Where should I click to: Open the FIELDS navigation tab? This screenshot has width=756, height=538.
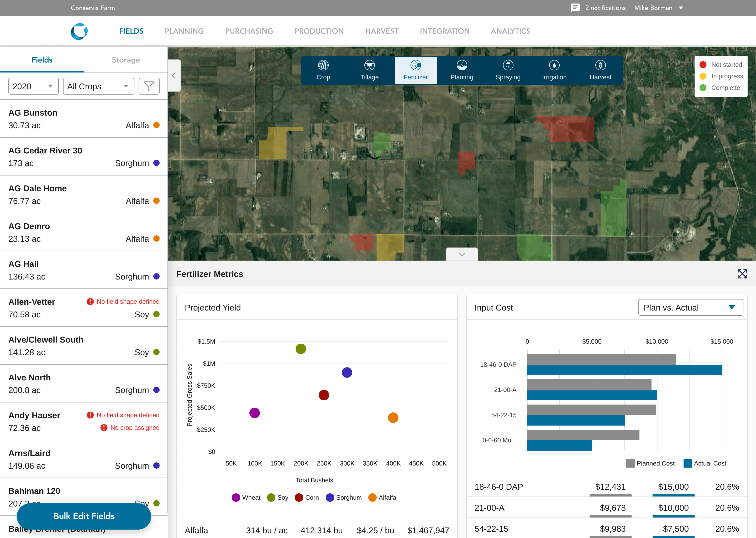tap(131, 31)
